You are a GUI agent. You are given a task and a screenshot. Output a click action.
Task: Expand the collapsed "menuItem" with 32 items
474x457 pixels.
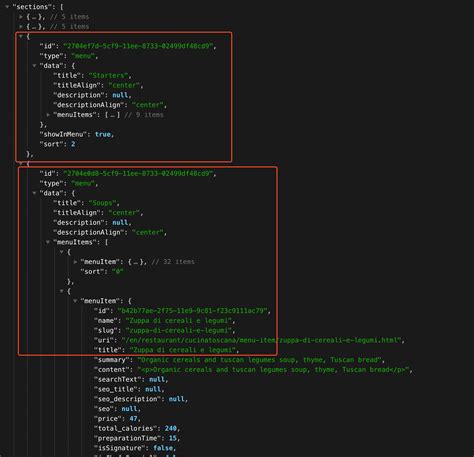click(76, 262)
